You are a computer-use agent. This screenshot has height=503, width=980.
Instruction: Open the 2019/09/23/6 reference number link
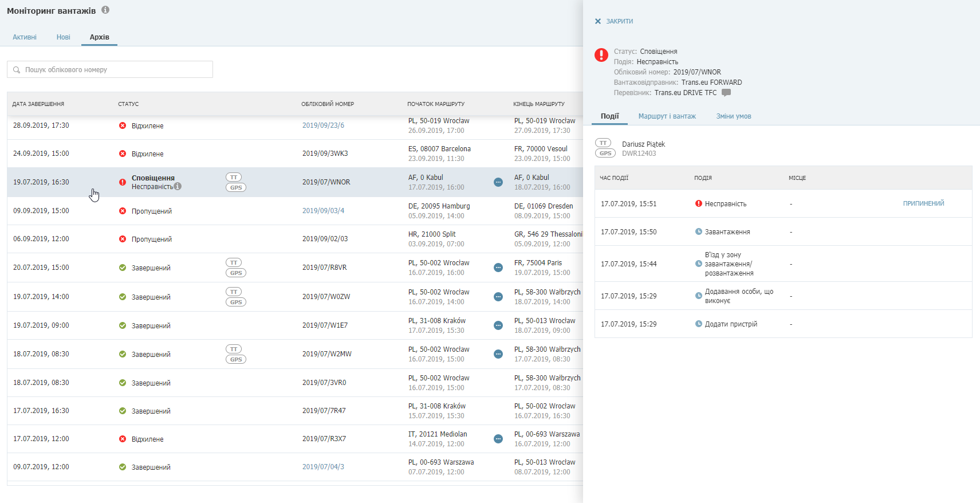[x=324, y=125]
